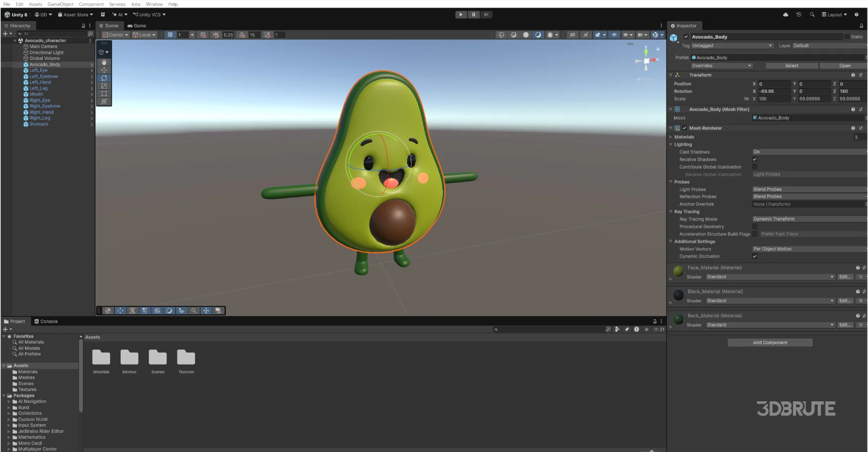
Task: Click the favorite star filter in Project toolbar
Action: [647, 329]
